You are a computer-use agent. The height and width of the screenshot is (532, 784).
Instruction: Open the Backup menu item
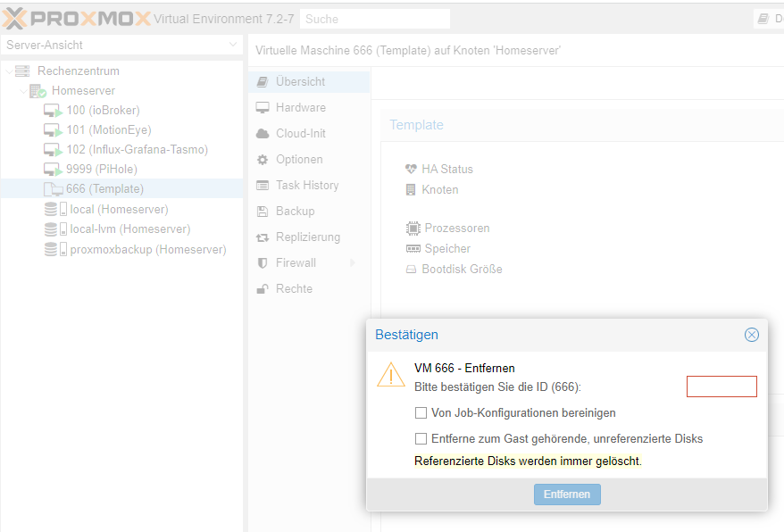tap(309, 212)
